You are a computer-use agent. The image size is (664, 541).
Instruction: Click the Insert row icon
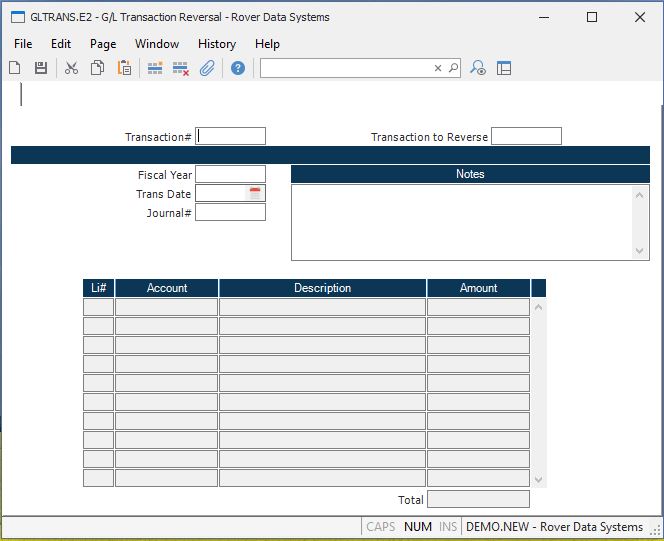tap(155, 68)
